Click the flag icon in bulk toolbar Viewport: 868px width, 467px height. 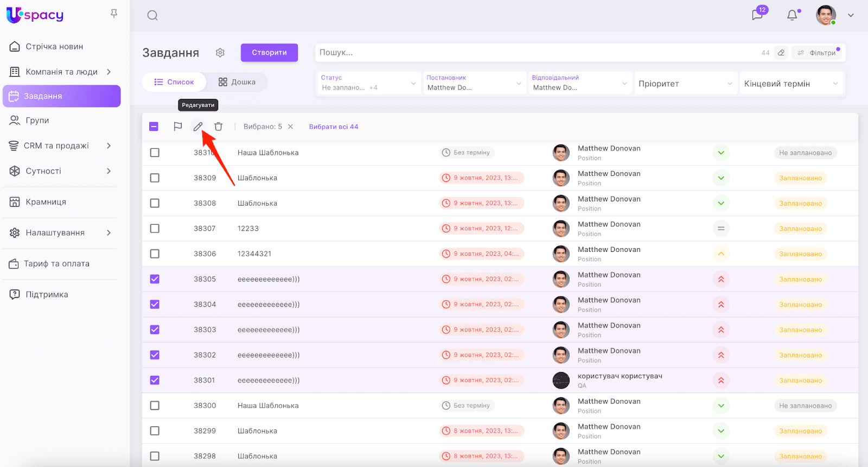[x=177, y=127]
